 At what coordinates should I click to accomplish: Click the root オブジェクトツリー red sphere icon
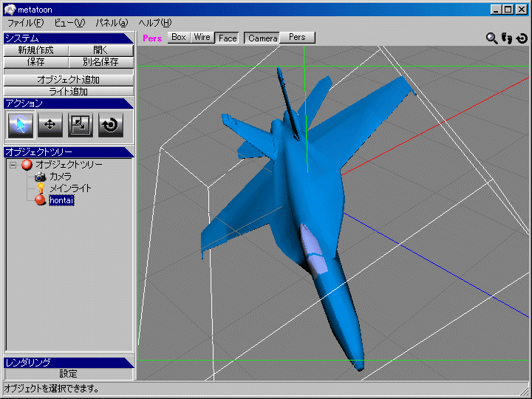tap(27, 165)
